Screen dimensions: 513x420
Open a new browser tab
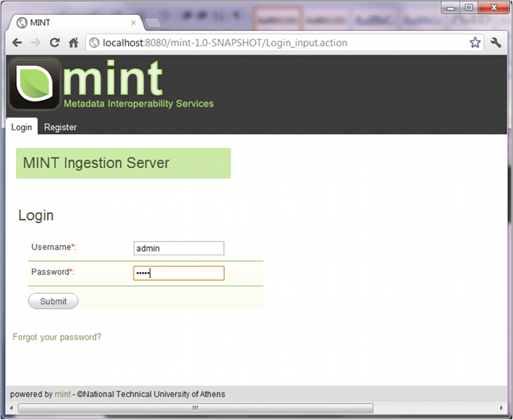(153, 23)
